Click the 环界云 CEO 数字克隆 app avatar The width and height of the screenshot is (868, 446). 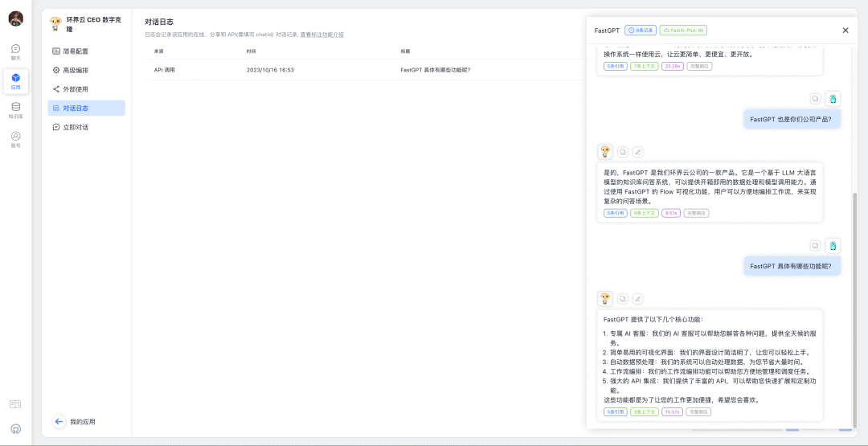point(56,23)
